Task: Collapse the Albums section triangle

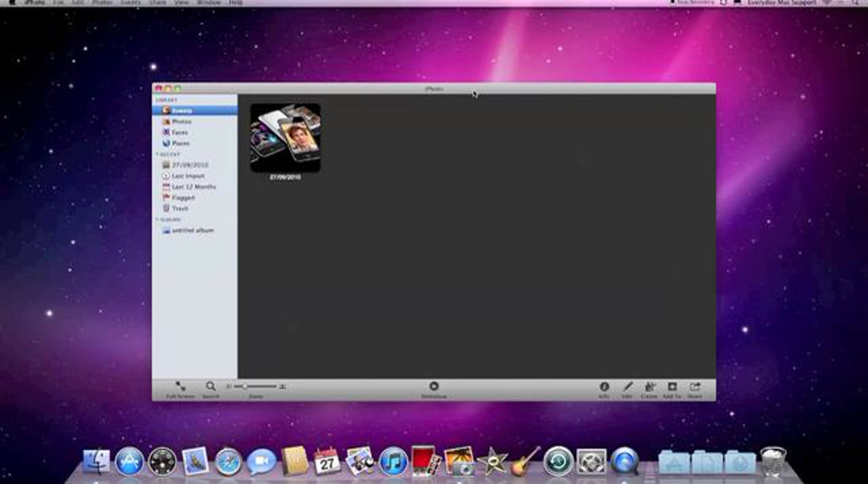Action: pos(157,219)
